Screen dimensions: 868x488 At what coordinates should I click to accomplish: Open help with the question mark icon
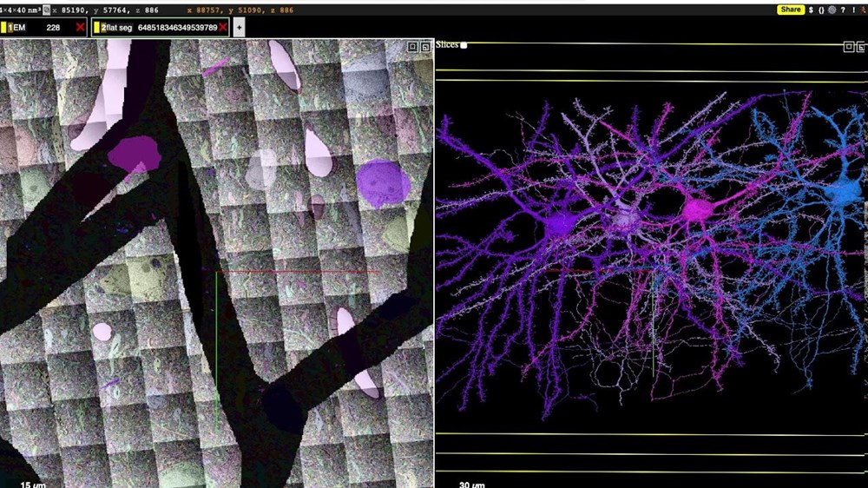[842, 10]
